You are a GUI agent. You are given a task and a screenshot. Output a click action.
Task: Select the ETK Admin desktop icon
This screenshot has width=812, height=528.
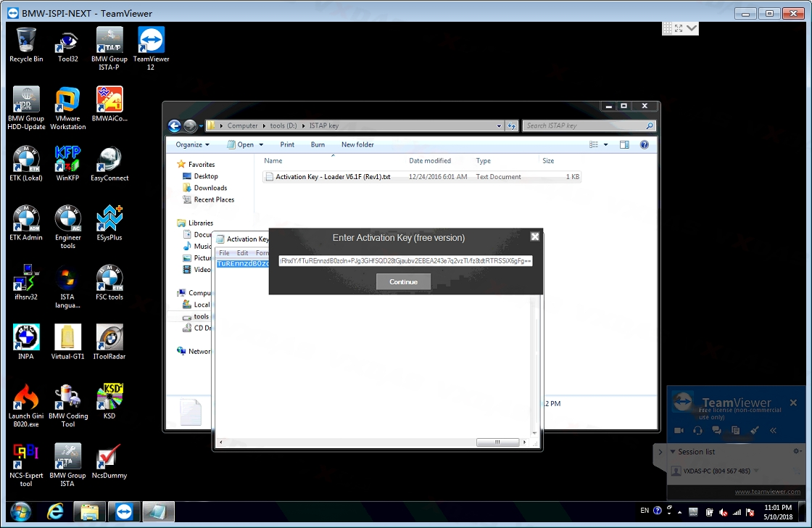tap(26, 223)
